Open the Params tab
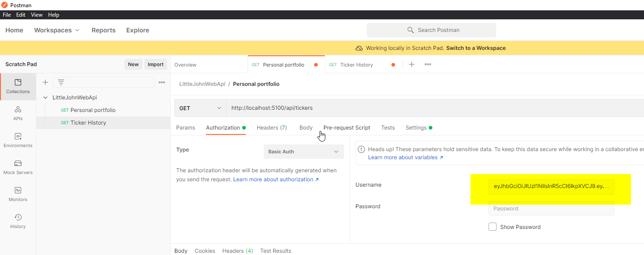The height and width of the screenshot is (255, 644). point(186,128)
